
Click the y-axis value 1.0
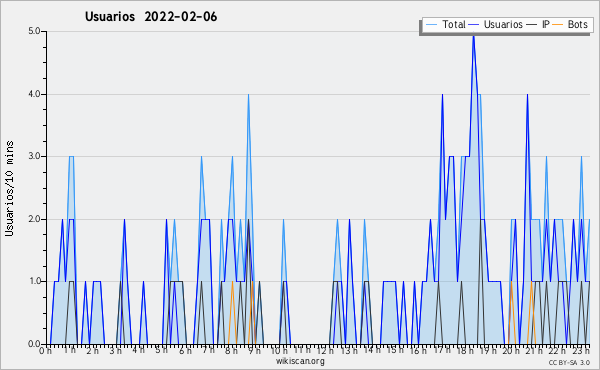click(34, 282)
